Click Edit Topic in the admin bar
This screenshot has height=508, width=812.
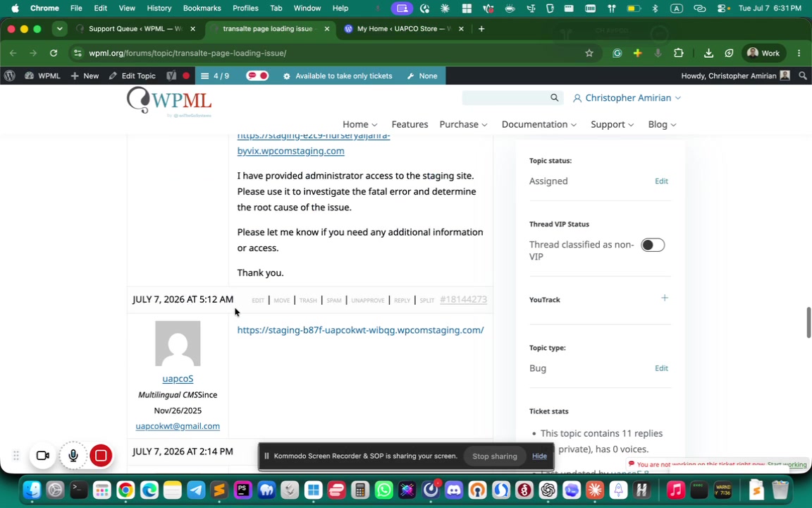pos(133,75)
